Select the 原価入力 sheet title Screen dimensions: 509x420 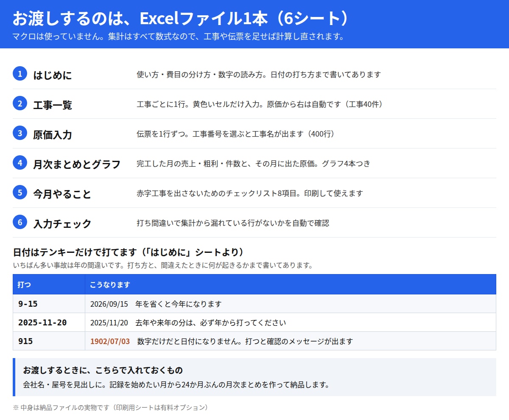53,134
